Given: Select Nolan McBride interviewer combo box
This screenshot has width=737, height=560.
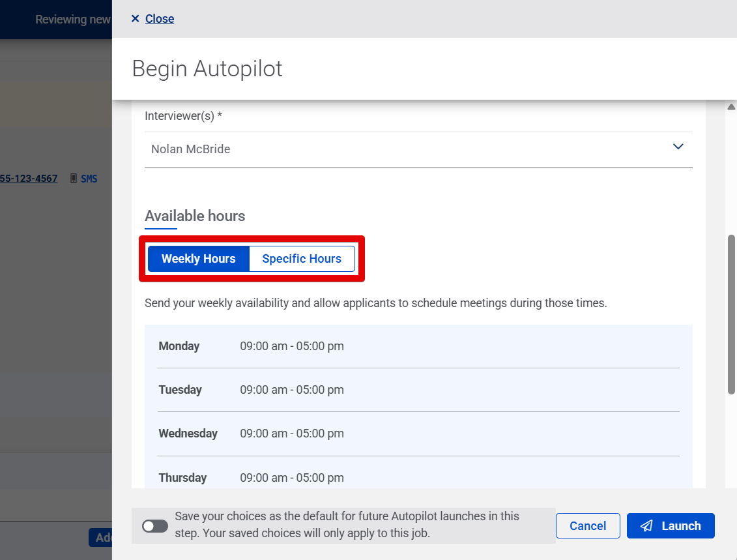Looking at the screenshot, I should [417, 149].
